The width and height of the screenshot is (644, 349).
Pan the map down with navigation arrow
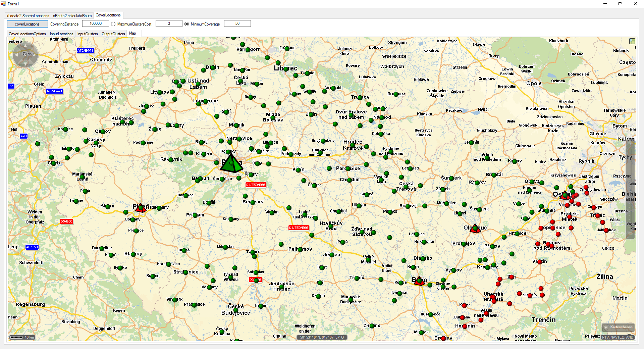tap(25, 64)
